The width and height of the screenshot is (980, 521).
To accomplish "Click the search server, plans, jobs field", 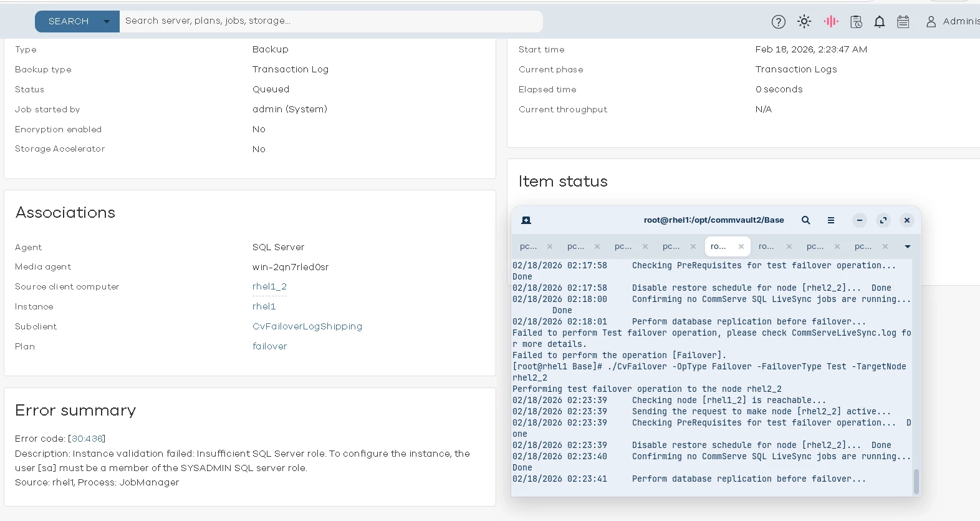I will tap(330, 21).
